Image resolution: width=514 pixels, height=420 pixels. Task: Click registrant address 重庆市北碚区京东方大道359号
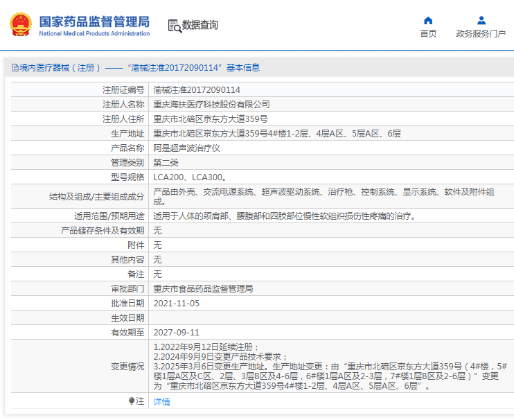pos(210,119)
